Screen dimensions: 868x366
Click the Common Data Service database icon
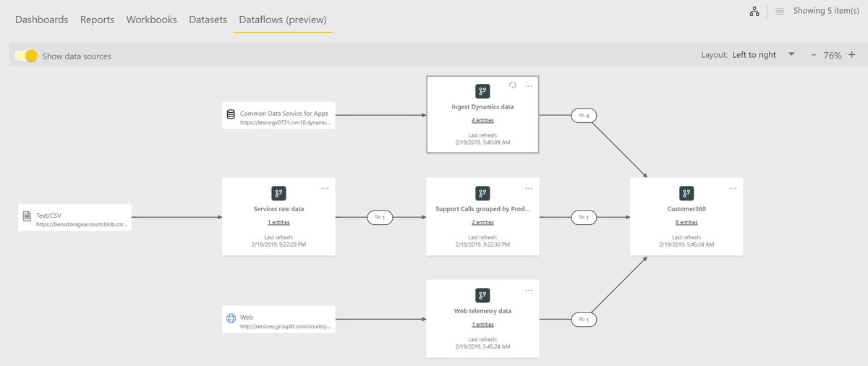click(x=231, y=114)
